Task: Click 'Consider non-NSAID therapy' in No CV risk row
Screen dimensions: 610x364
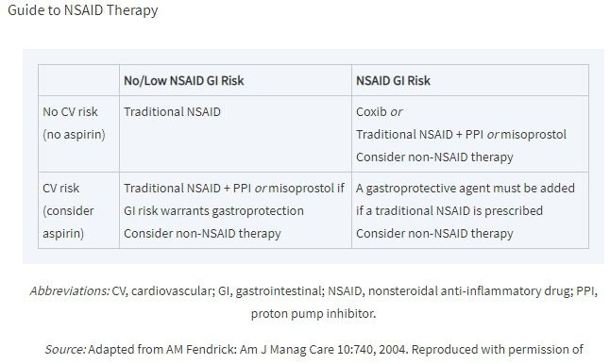Action: point(434,157)
